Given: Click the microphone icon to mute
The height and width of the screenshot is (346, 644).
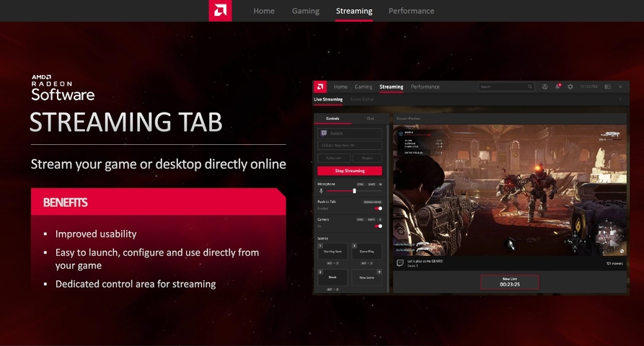Looking at the screenshot, I should (321, 191).
